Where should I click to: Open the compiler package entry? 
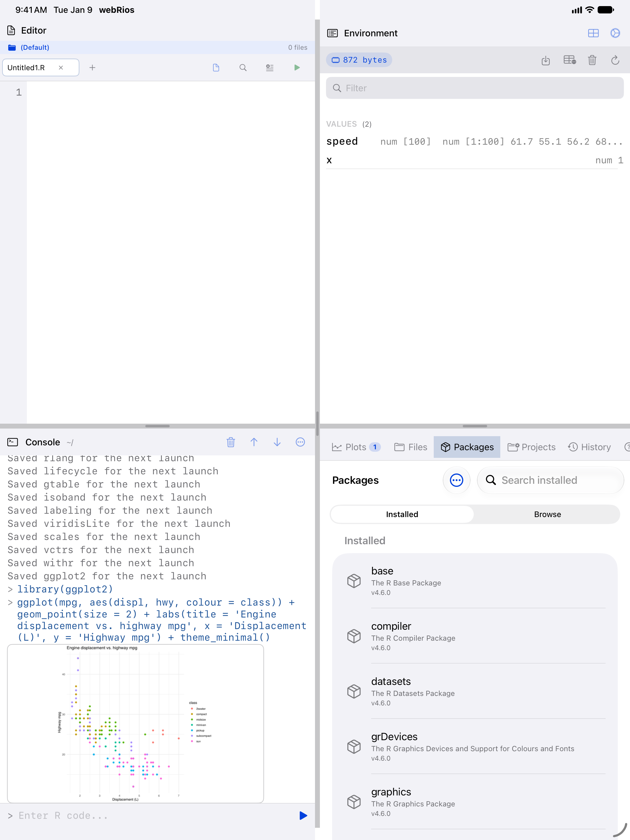[x=475, y=636]
